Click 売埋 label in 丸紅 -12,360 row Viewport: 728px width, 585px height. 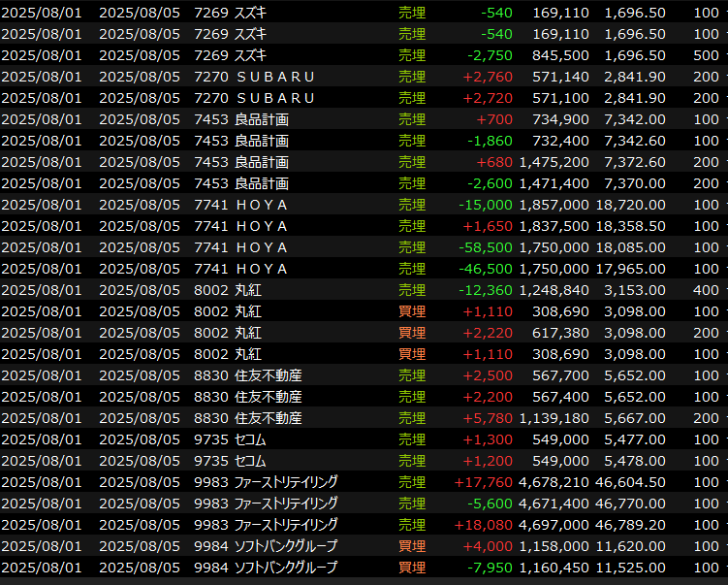[x=412, y=290]
